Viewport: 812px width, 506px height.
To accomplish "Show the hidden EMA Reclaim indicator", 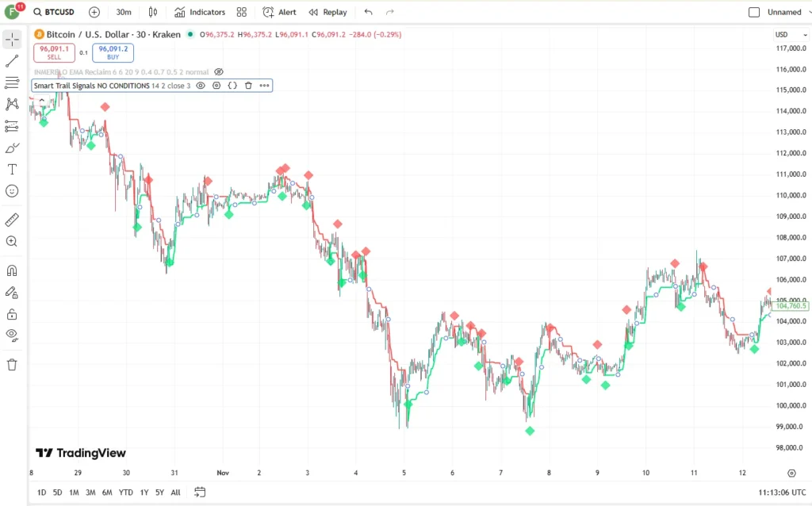I will pyautogui.click(x=219, y=72).
